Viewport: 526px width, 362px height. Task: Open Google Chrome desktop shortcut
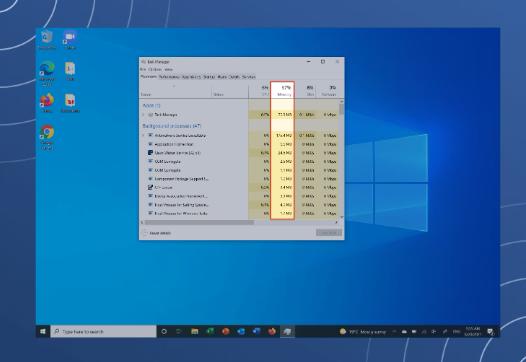(x=47, y=137)
